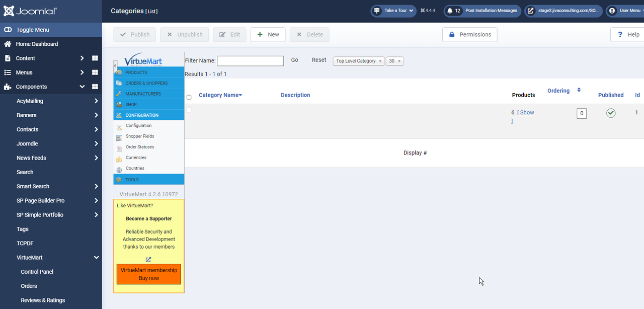Open the Permissions settings
This screenshot has width=644, height=309.
[470, 35]
